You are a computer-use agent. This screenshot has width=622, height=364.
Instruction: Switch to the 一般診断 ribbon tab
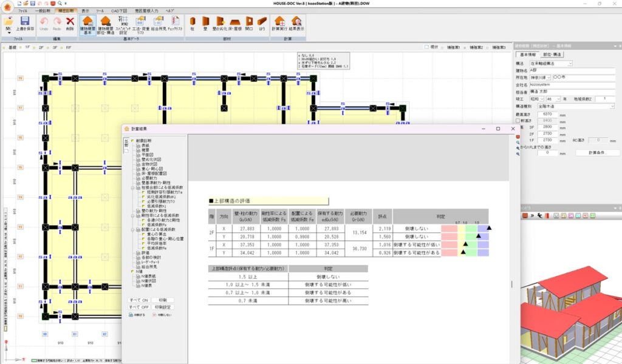pyautogui.click(x=43, y=11)
